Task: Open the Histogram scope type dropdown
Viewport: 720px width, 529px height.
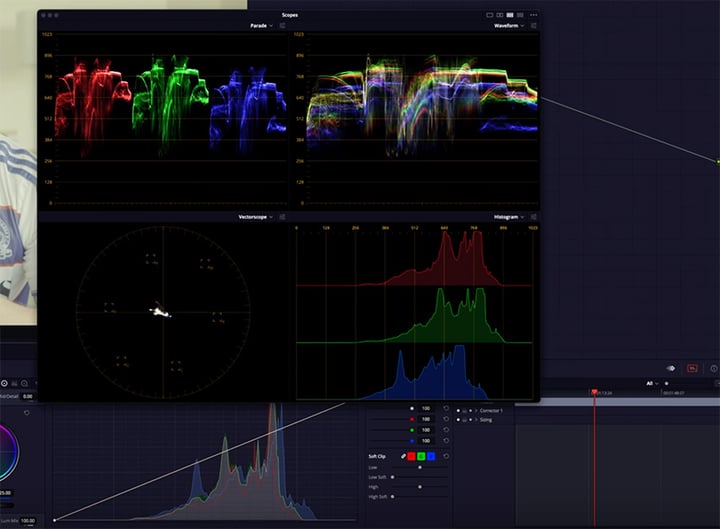Action: click(509, 217)
